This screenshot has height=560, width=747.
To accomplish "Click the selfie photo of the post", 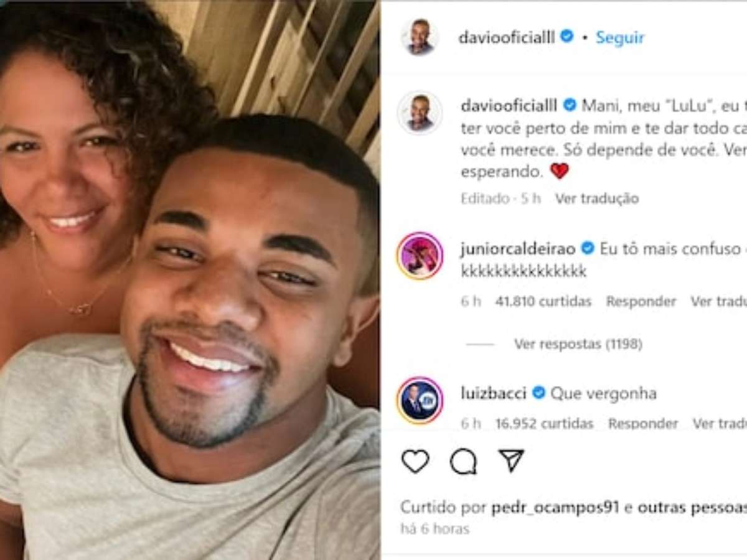I will pos(190,280).
